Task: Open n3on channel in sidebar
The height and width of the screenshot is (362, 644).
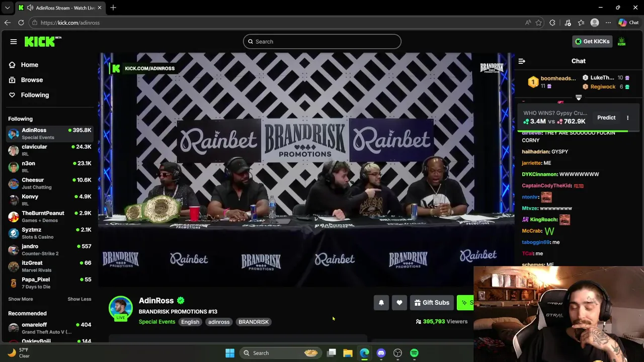Action: pos(49,167)
